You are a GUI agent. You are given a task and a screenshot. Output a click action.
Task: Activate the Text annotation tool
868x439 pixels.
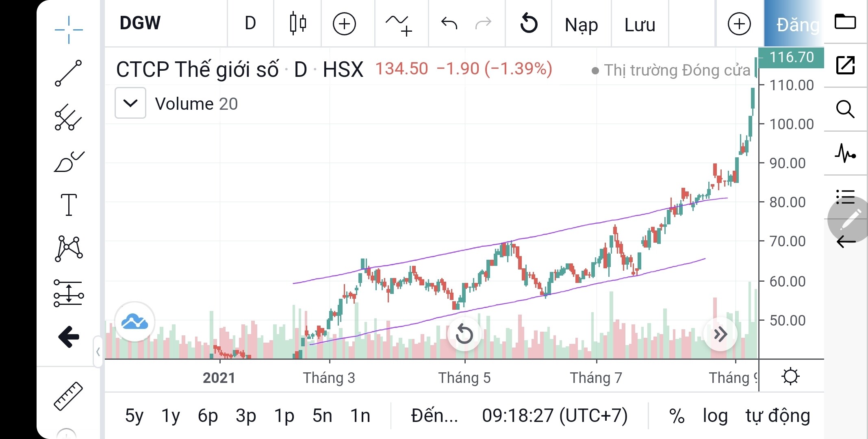pos(69,204)
